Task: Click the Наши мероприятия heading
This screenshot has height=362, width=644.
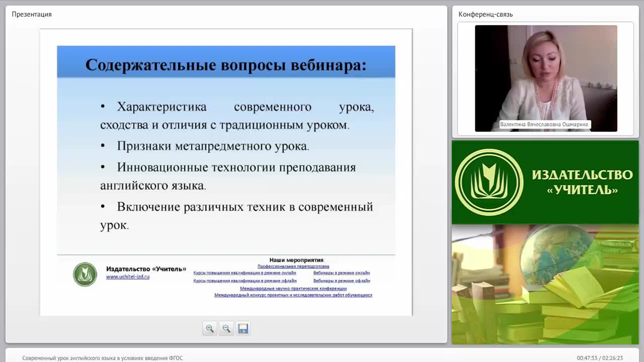Action: (x=297, y=260)
